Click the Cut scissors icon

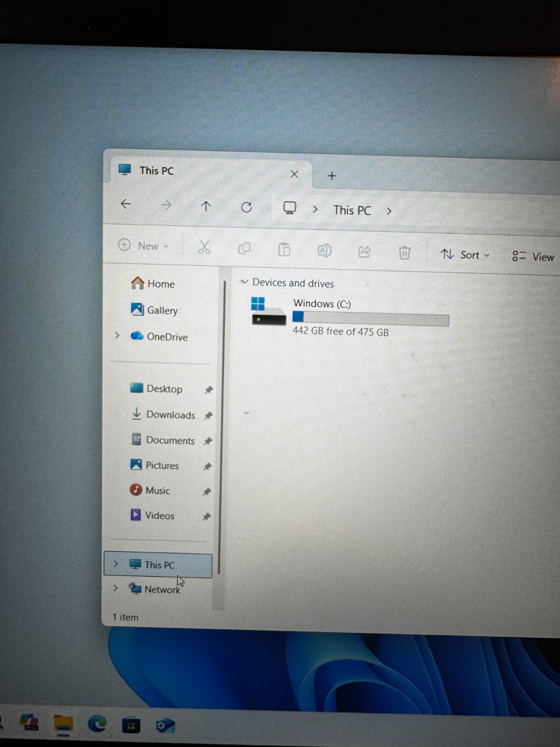[204, 247]
